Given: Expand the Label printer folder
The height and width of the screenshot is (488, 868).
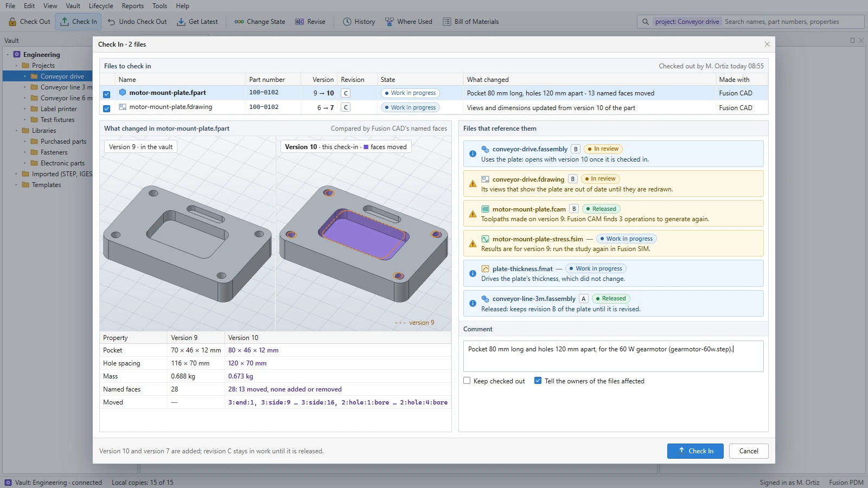Looking at the screenshot, I should [x=25, y=109].
